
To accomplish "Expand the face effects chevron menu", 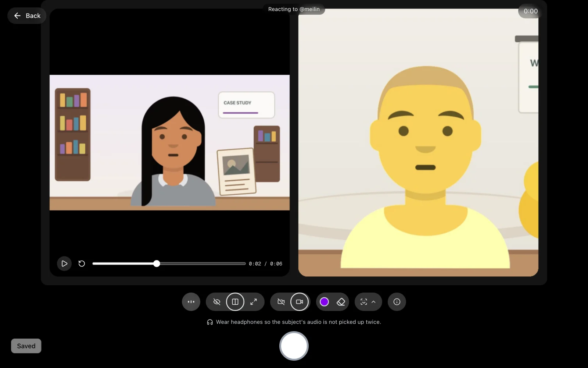I will 374,302.
